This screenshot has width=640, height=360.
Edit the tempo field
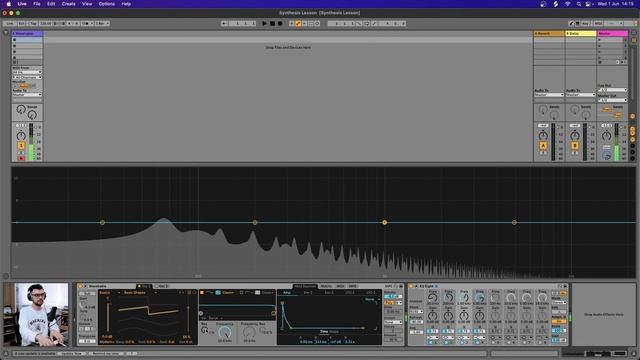point(45,24)
